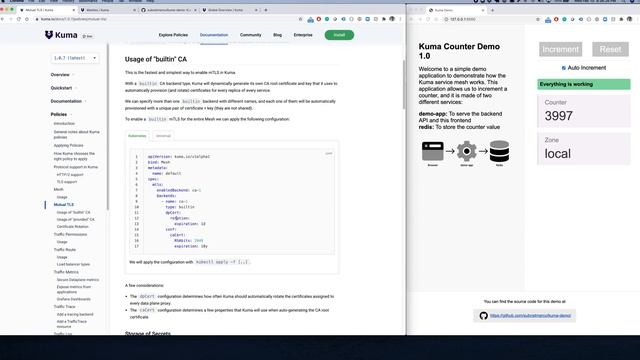Switch to the Meshes | Kuma tab
Image resolution: width=640 pixels, height=360 pixels.
[108, 10]
